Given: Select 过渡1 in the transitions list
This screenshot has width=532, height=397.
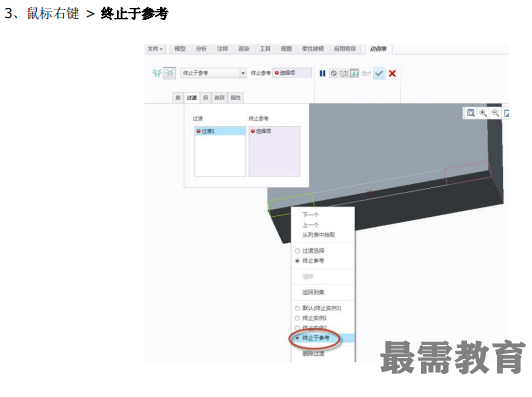Looking at the screenshot, I should pyautogui.click(x=220, y=131).
